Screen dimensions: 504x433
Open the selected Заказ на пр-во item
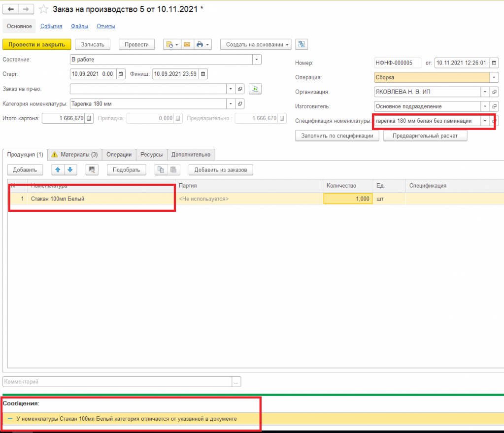[240, 89]
